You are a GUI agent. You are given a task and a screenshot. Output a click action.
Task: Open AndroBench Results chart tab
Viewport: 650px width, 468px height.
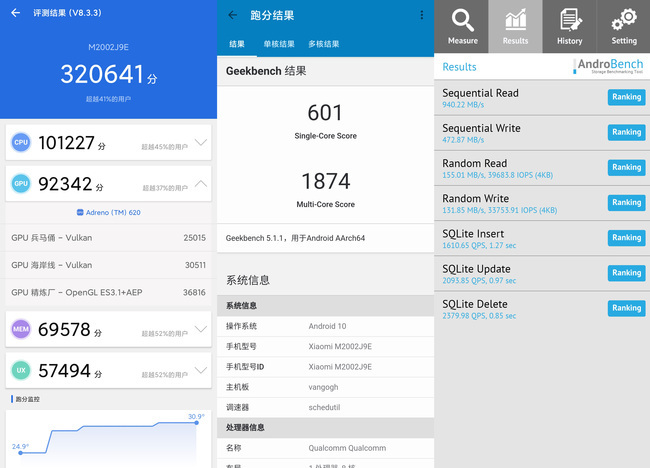click(515, 27)
